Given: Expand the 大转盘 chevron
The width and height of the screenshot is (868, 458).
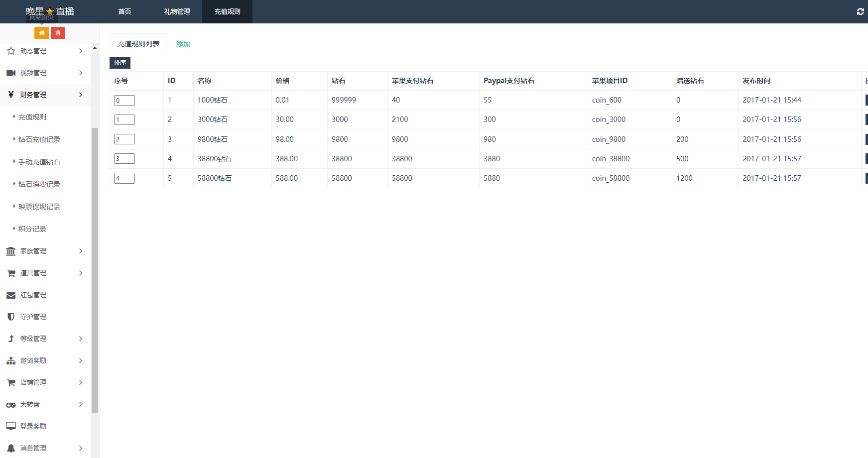Looking at the screenshot, I should point(81,404).
